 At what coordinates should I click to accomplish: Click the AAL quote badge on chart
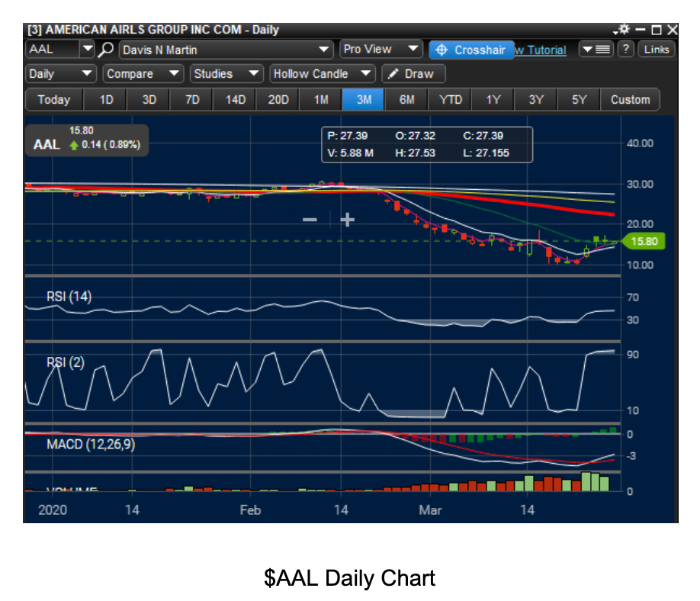(87, 140)
